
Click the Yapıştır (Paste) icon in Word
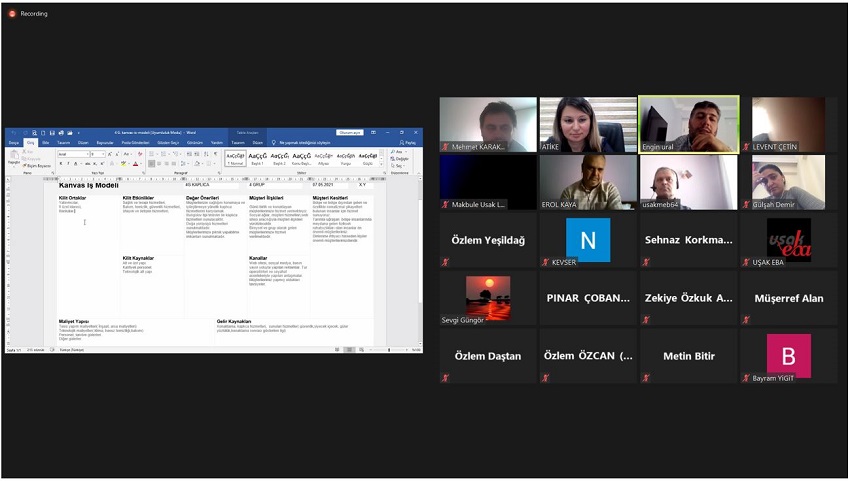(13, 157)
